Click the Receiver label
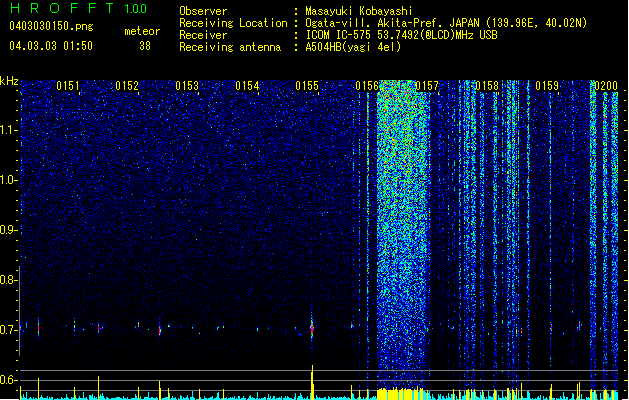This screenshot has width=629, height=400. pyautogui.click(x=203, y=35)
